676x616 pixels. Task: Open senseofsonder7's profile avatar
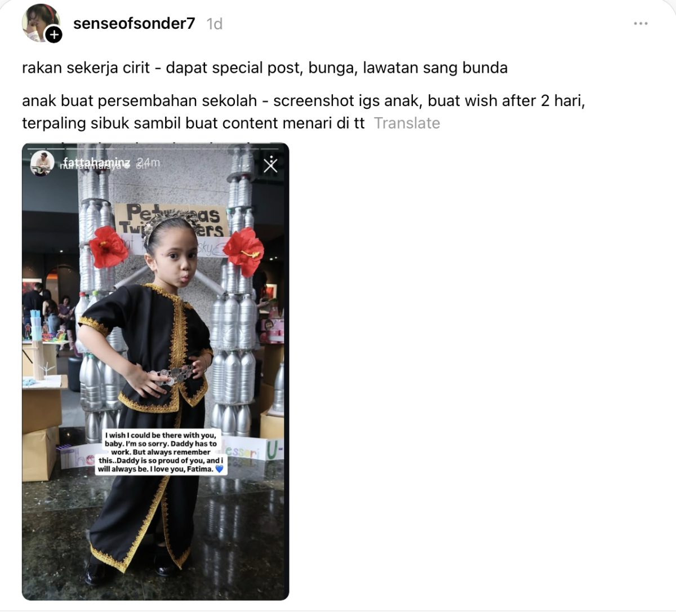pyautogui.click(x=39, y=23)
